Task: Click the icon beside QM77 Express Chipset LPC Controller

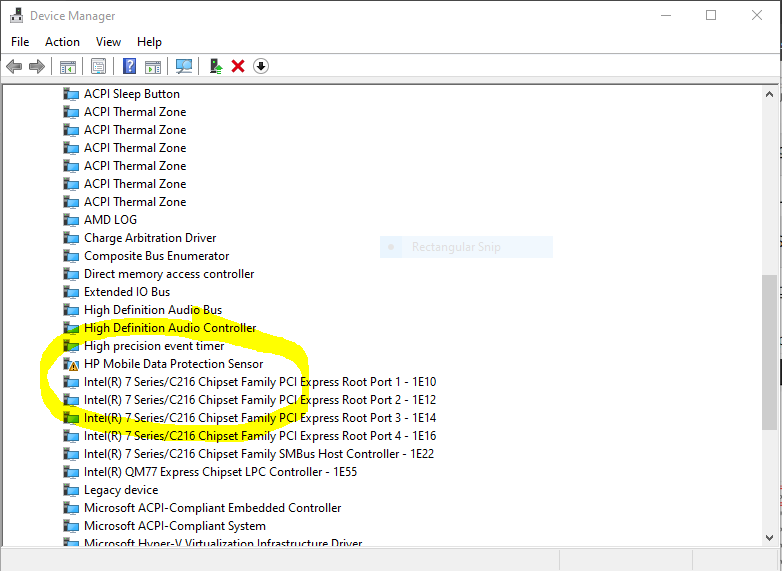Action: 71,472
